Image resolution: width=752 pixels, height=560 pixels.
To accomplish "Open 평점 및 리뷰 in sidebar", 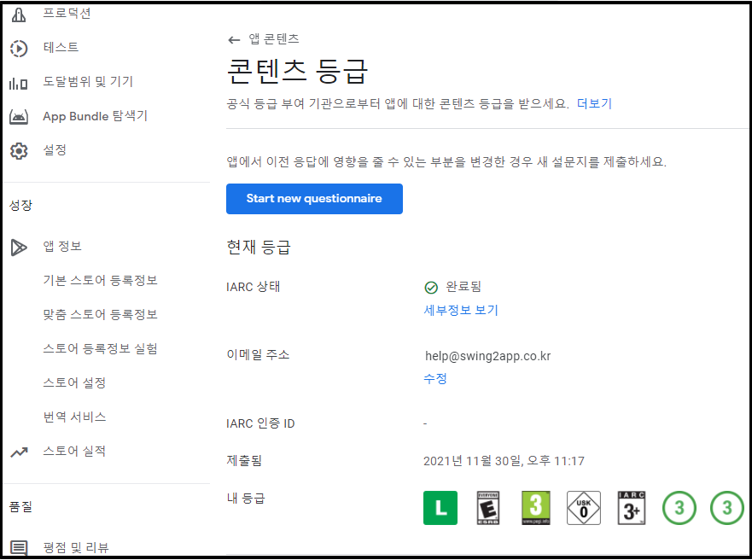I will click(x=76, y=547).
